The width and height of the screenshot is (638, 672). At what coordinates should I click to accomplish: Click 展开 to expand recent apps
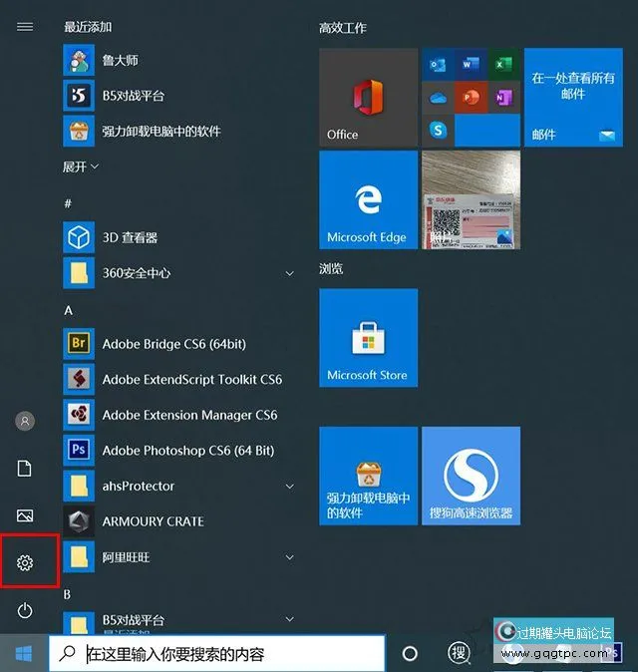coord(81,167)
